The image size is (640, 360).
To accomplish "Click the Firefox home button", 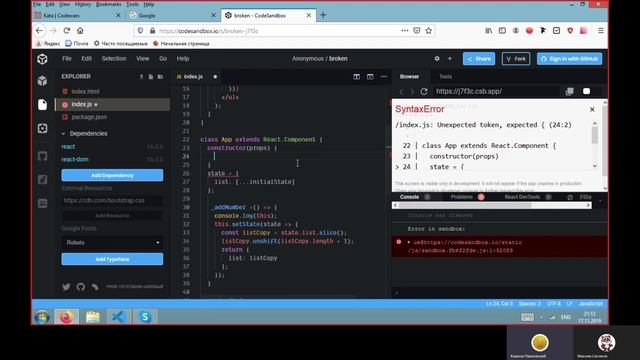I will [x=80, y=31].
